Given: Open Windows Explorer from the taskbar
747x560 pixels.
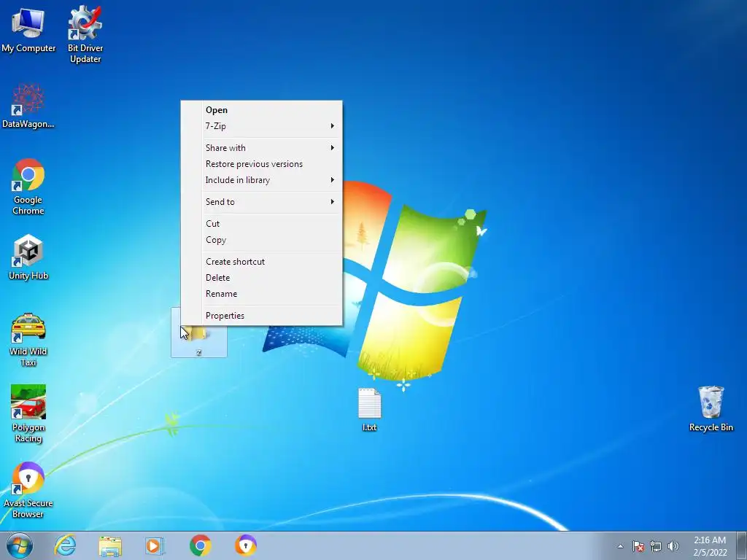Looking at the screenshot, I should (x=110, y=545).
